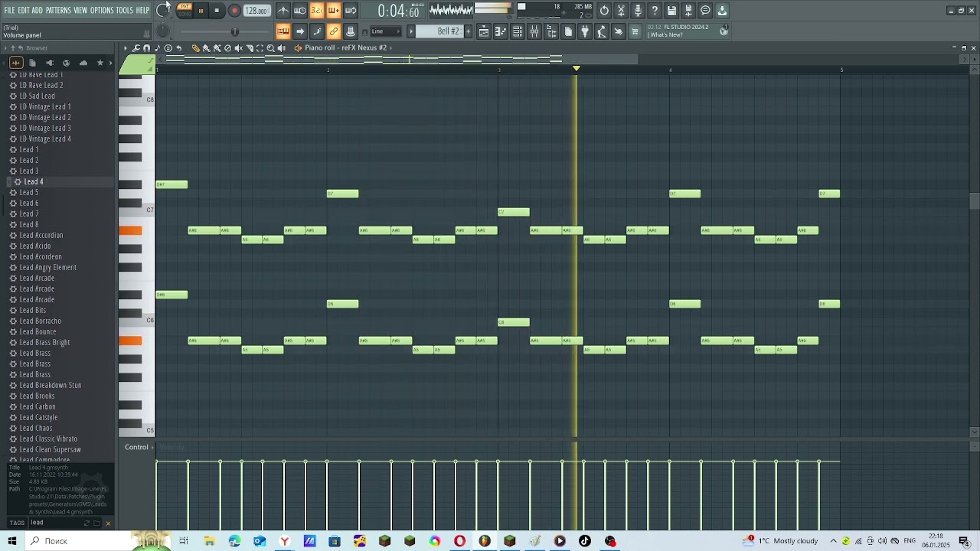Toggle wait for input to start playing
Screen dimensions: 980x551
[x=300, y=11]
